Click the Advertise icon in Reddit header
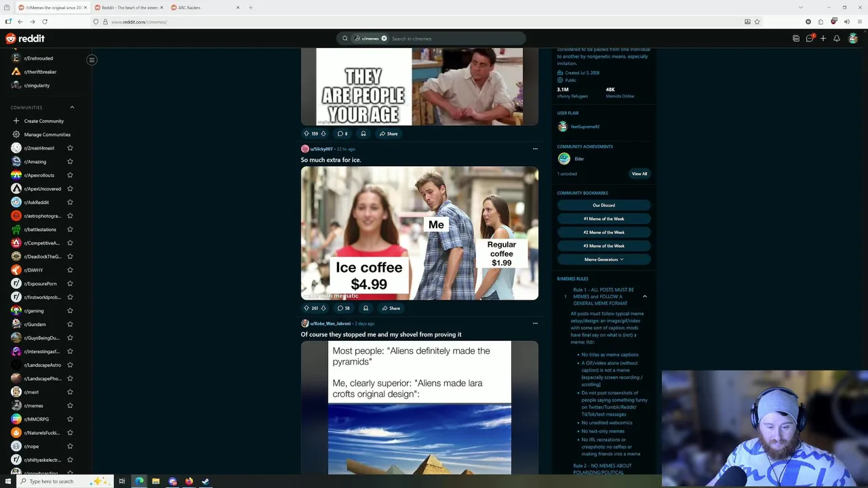 (796, 39)
